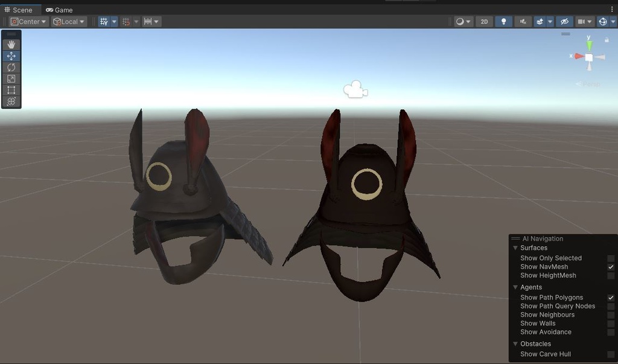Uncheck the Show NavMesh checkbox
The image size is (618, 364).
point(611,267)
